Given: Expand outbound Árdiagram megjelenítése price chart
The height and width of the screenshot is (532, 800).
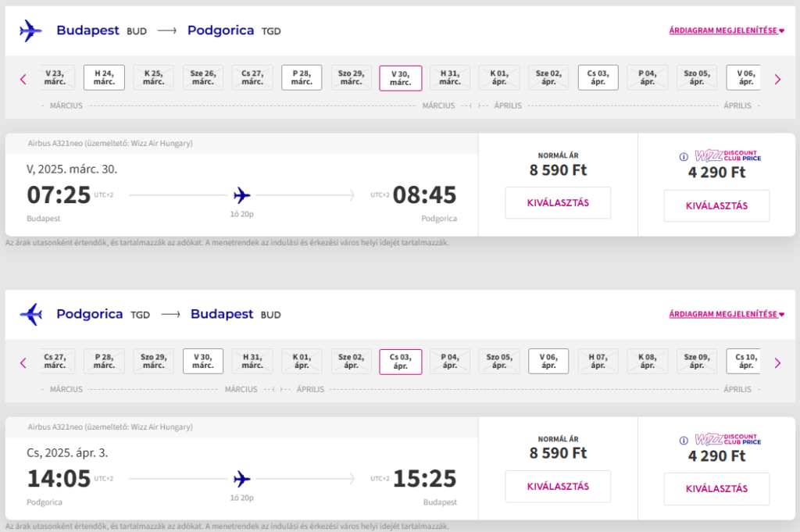Looking at the screenshot, I should click(x=727, y=30).
